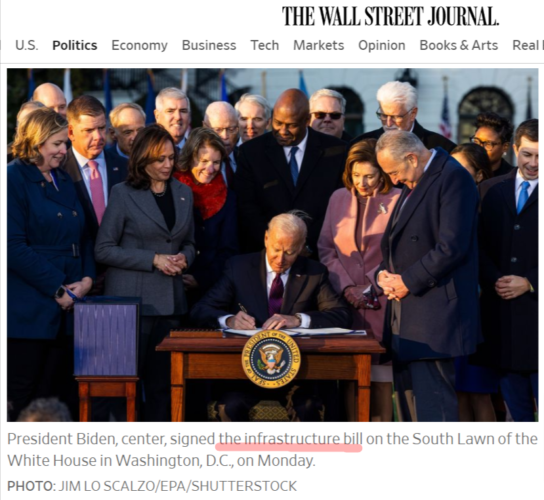Go to the U.S. section
The image size is (544, 500).
[27, 45]
